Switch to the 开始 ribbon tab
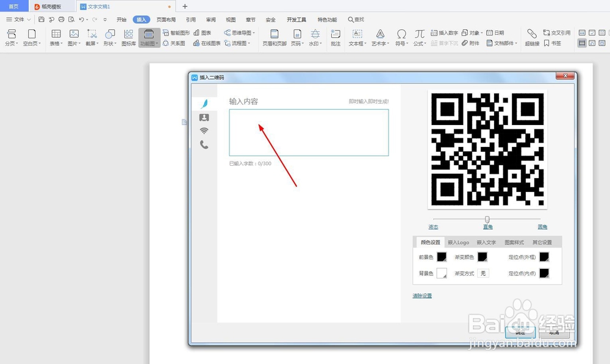This screenshot has width=610, height=364. 121,20
